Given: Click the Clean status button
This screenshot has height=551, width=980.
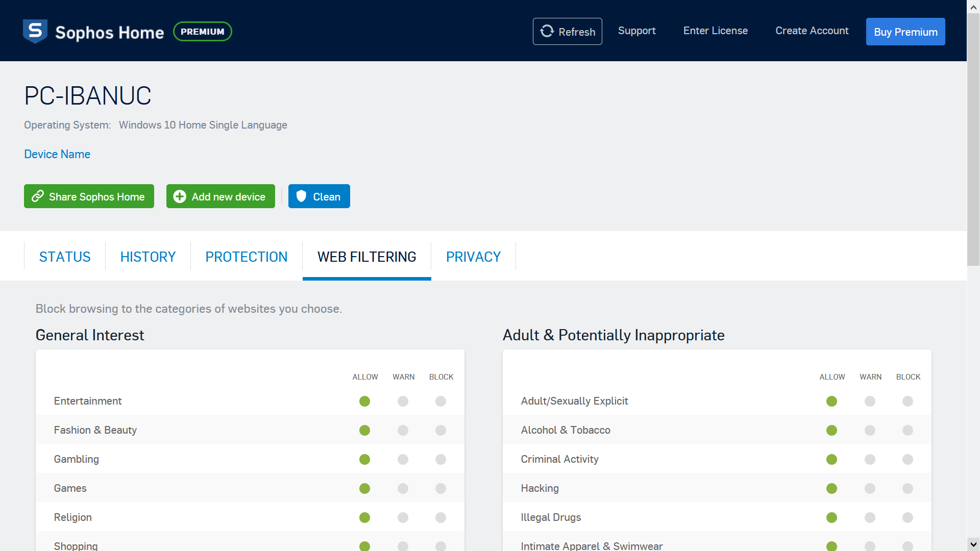Looking at the screenshot, I should (319, 196).
